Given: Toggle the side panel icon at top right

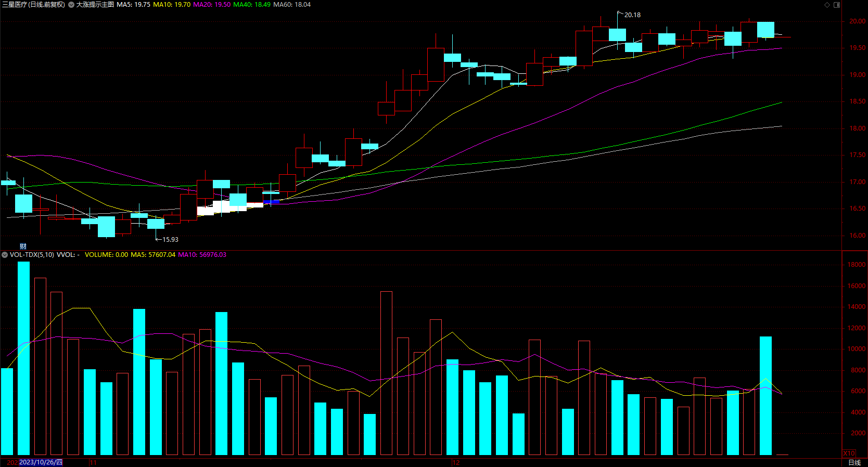Looking at the screenshot, I should (837, 5).
